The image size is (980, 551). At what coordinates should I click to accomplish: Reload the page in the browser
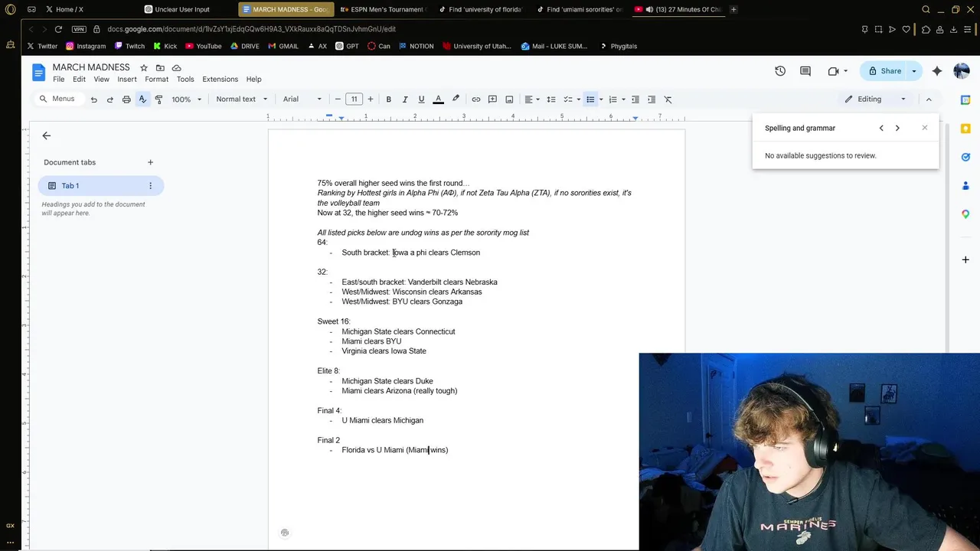click(58, 29)
